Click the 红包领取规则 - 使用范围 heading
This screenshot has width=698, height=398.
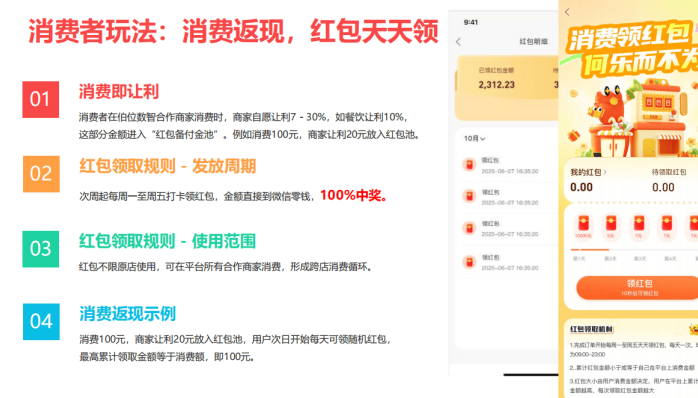click(167, 241)
